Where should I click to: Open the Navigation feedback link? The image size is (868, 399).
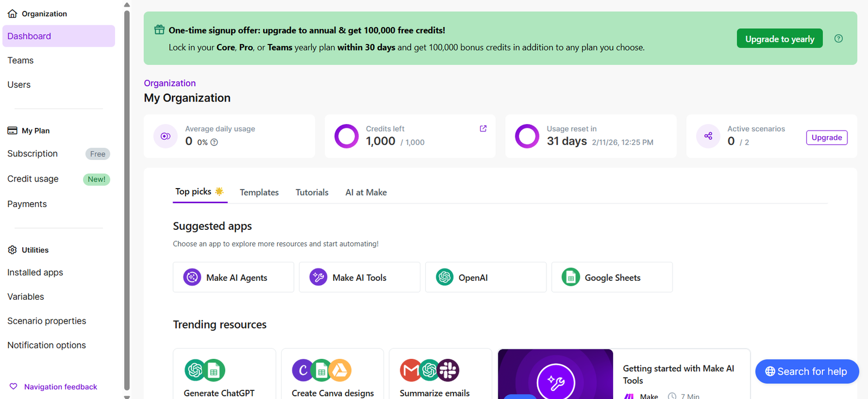61,387
